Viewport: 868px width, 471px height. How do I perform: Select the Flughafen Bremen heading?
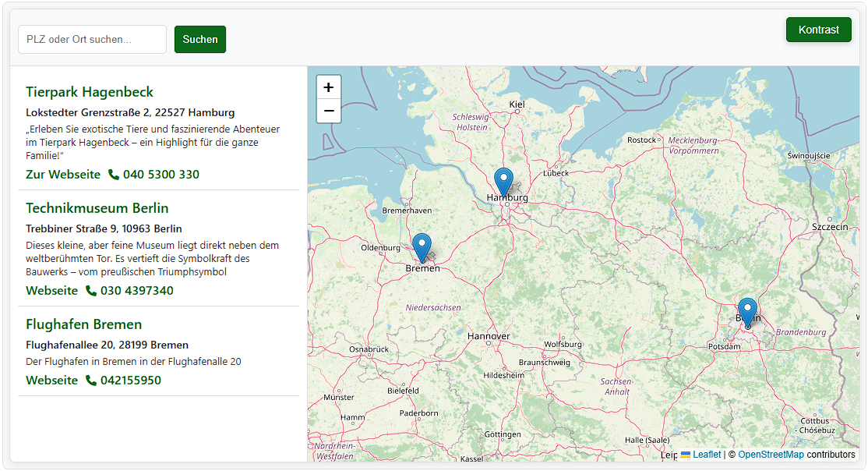tap(83, 324)
